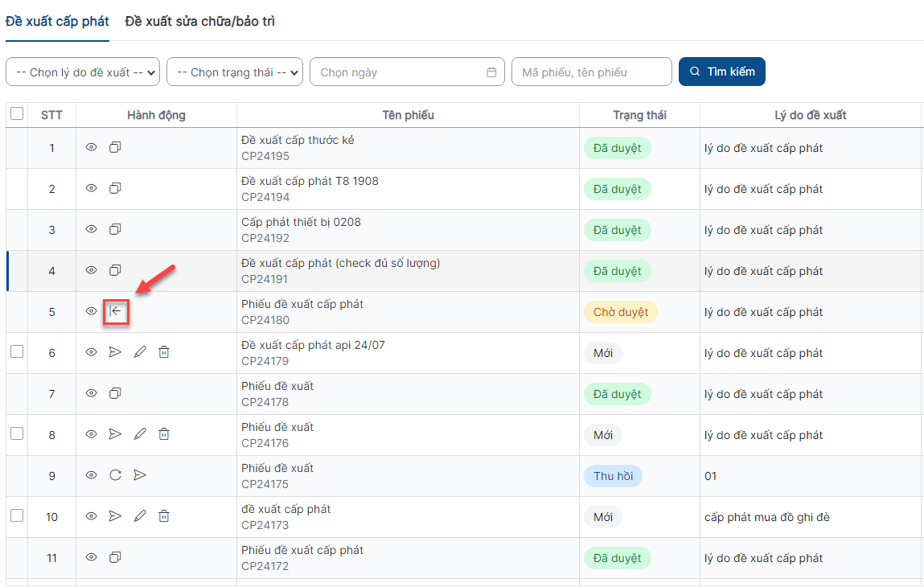
Task: Send request CP24173 for approval
Action: (116, 515)
